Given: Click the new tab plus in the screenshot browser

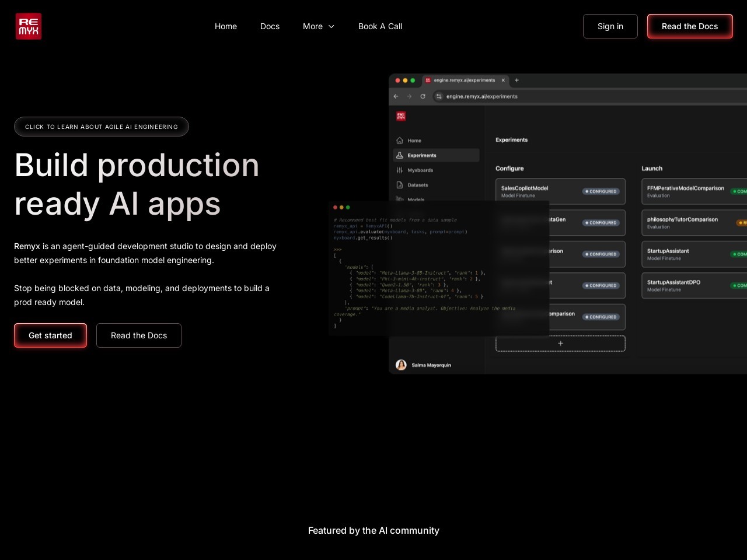Looking at the screenshot, I should pos(516,80).
